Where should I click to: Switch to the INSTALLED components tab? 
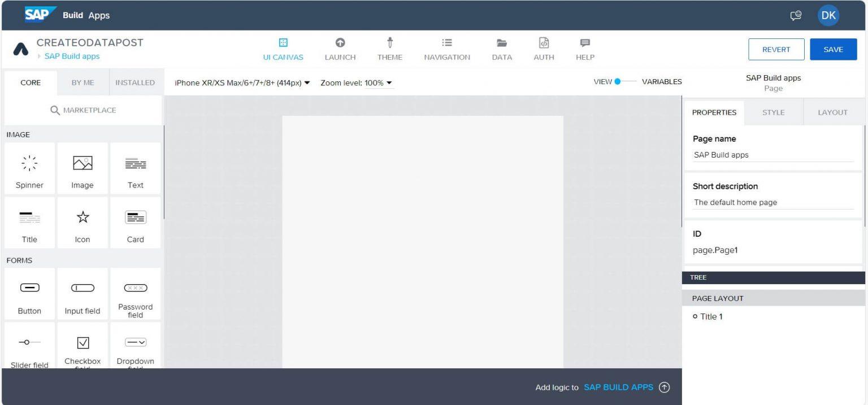coord(135,82)
